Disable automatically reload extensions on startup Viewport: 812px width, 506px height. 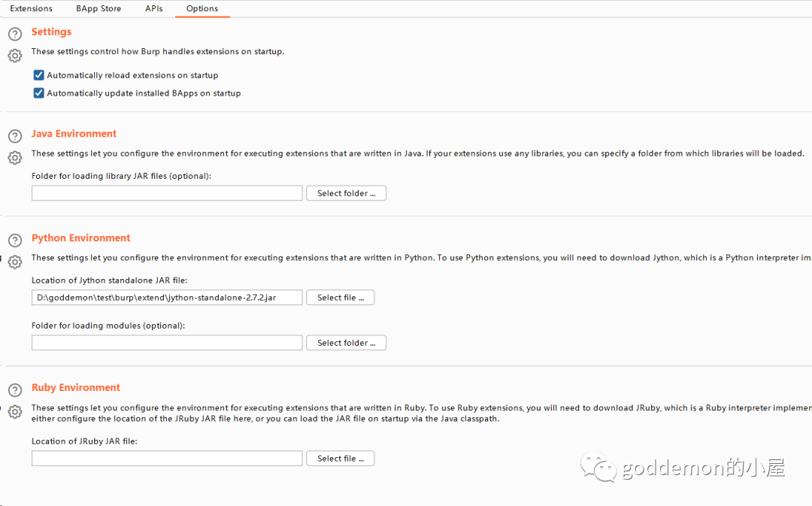pos(39,75)
